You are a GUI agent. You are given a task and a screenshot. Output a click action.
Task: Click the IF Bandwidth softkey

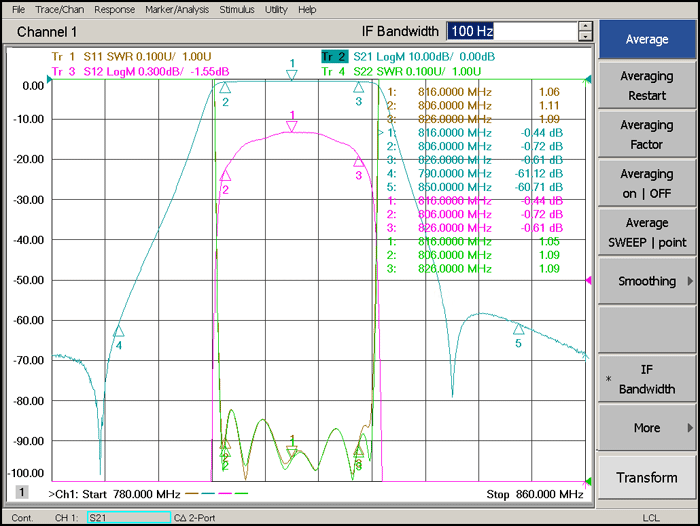tap(647, 379)
